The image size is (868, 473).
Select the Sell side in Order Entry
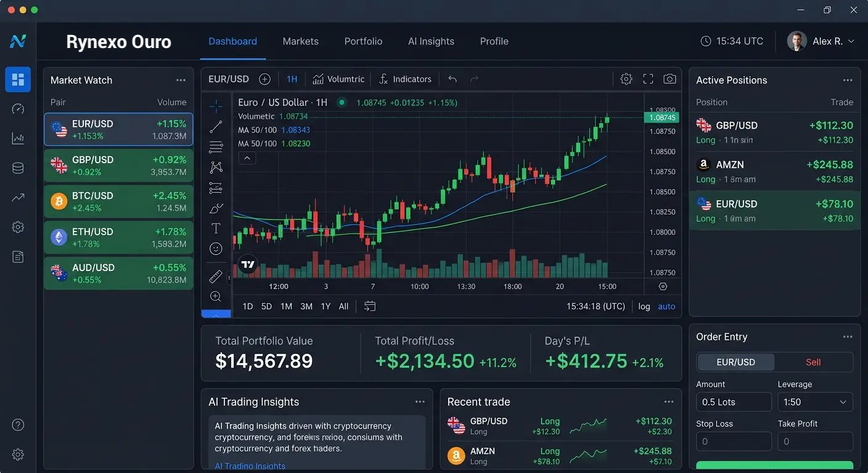point(813,362)
